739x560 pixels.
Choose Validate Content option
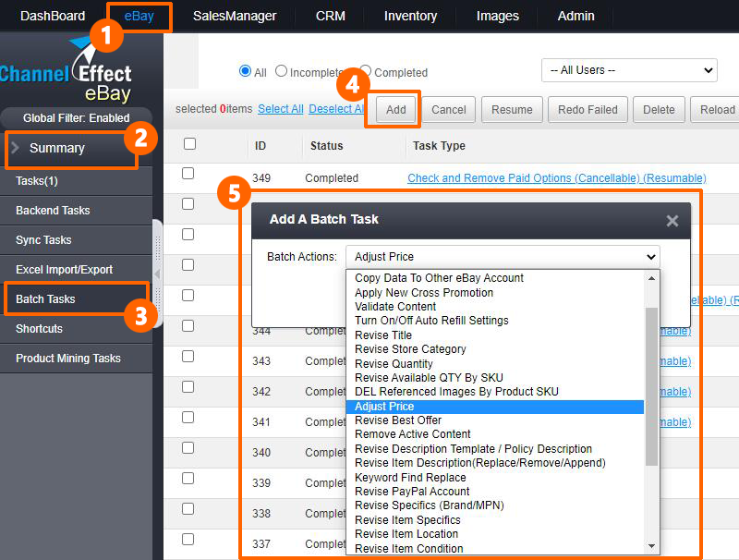pos(495,307)
